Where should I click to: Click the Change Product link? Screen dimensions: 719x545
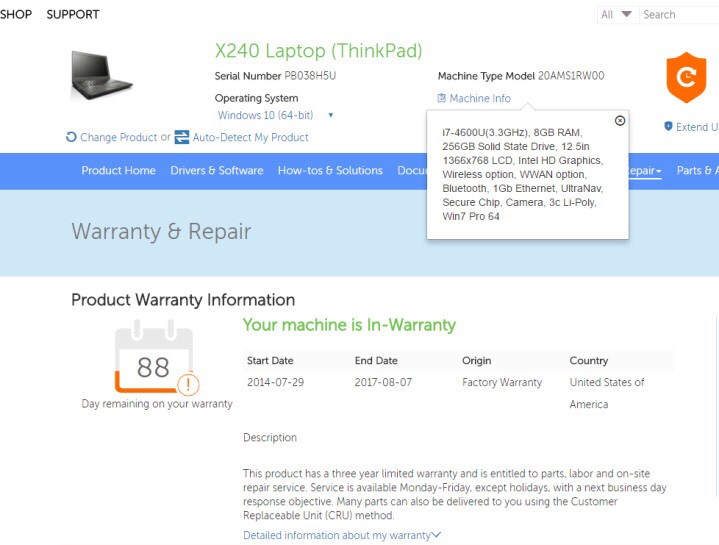coord(118,138)
